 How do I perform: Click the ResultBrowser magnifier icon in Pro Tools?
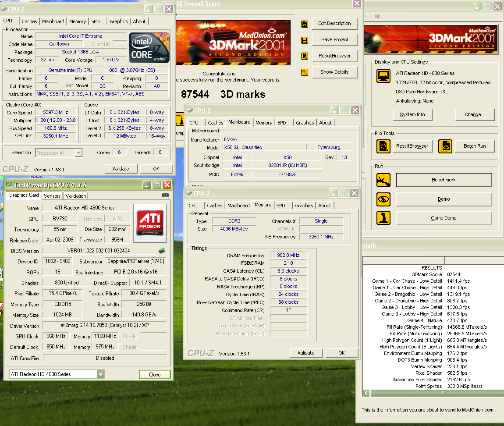click(x=383, y=146)
